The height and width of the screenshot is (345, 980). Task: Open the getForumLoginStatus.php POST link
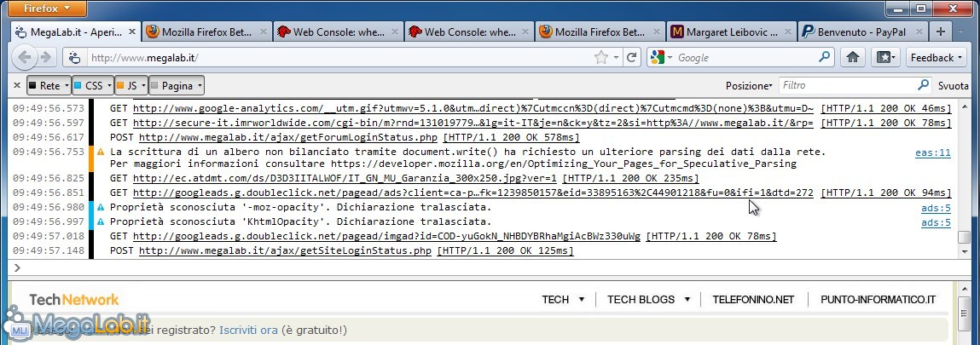[287, 137]
